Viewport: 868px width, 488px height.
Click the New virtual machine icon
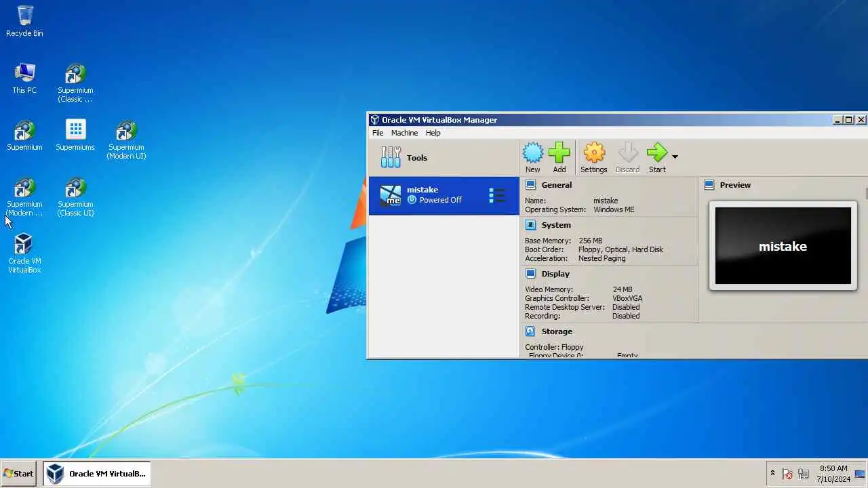[x=533, y=153]
